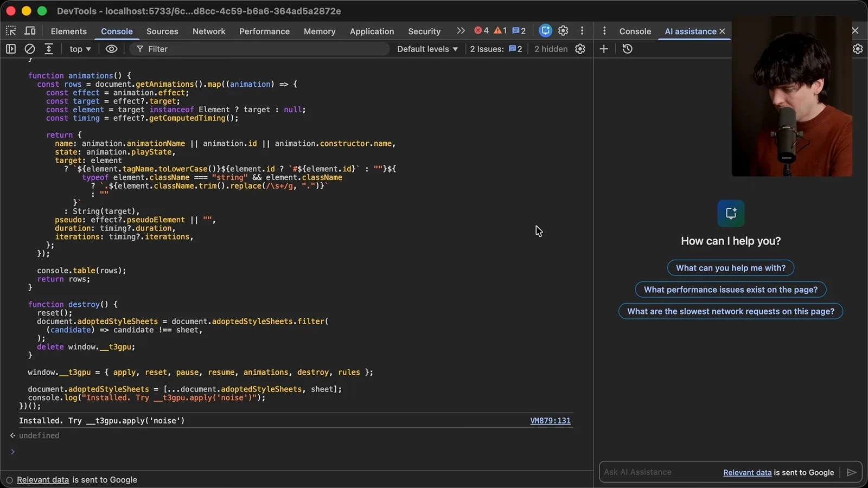868x488 pixels.
Task: Open Relevant data link in AI panel
Action: click(x=747, y=472)
